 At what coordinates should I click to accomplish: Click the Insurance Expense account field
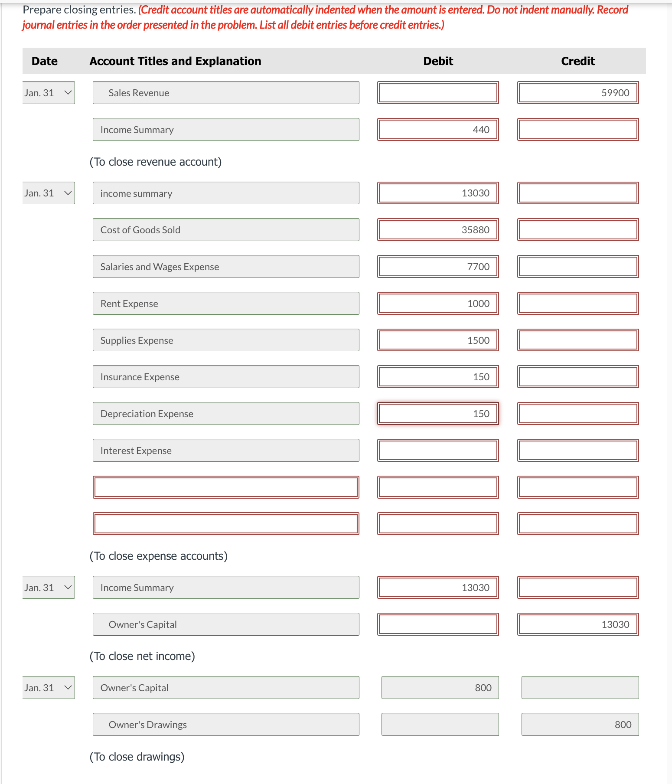(225, 376)
